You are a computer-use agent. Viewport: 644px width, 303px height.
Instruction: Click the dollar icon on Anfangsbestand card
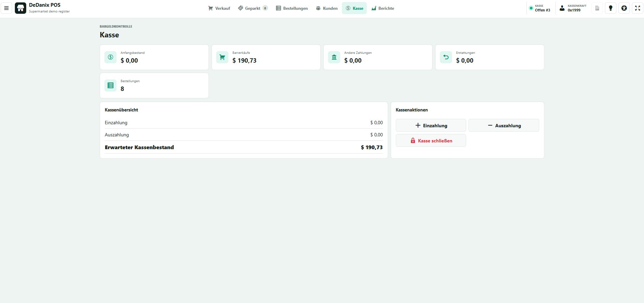pos(110,57)
